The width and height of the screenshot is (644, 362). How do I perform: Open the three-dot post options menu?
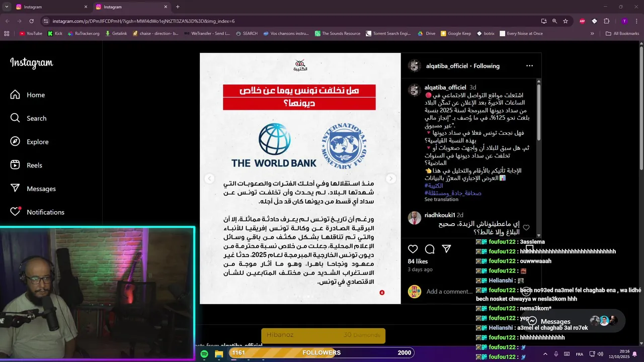(529, 66)
